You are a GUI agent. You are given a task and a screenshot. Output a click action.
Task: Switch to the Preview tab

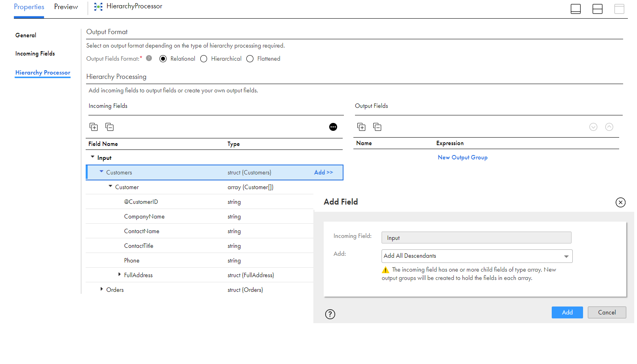click(x=66, y=7)
